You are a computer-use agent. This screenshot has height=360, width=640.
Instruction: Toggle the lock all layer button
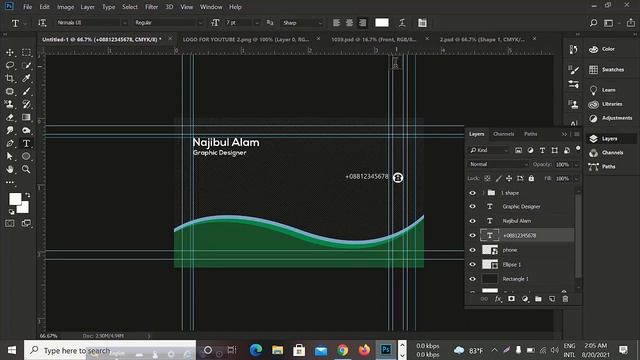point(531,178)
